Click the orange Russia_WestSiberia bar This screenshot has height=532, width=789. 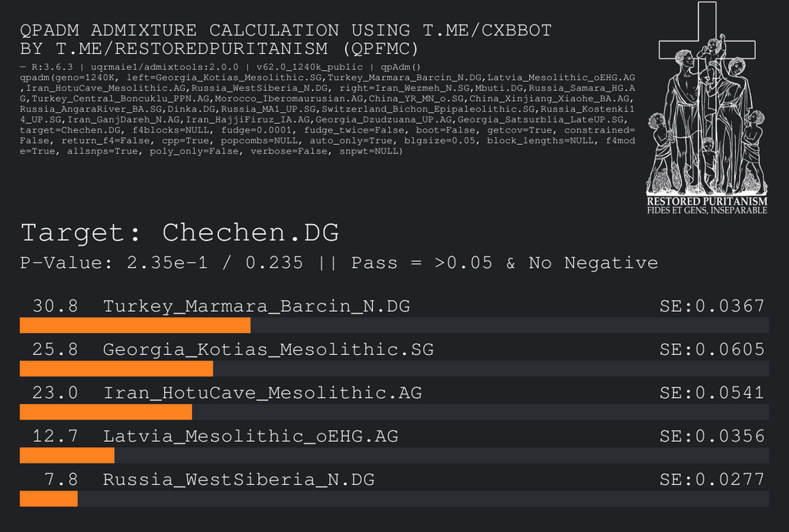coord(49,499)
